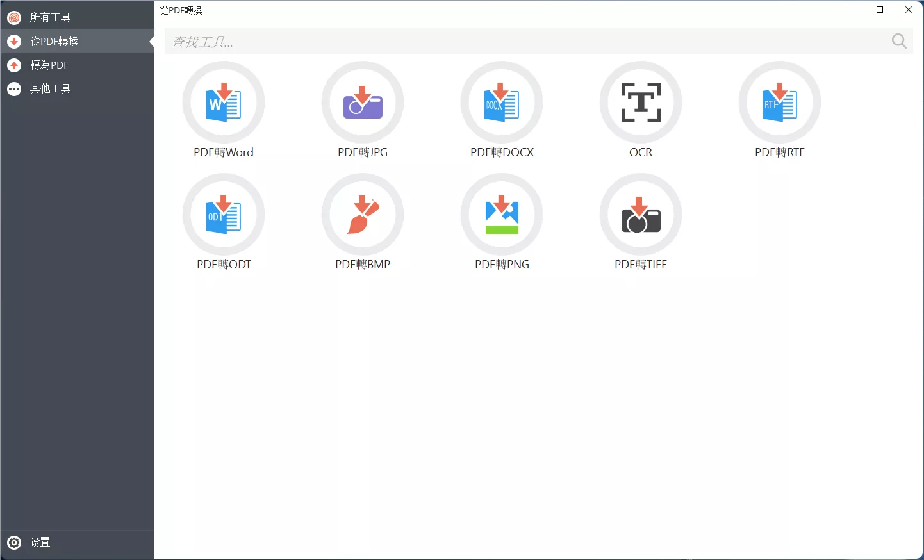This screenshot has height=560, width=924.
Task: Click the 從PDF轉換 down-arrow sidebar icon
Action: click(x=14, y=42)
